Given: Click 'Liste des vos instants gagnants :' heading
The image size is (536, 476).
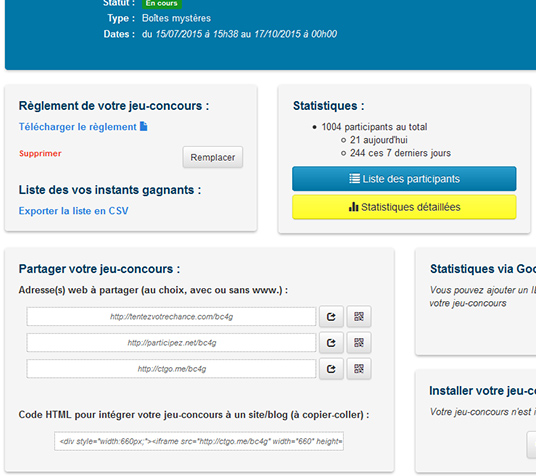Looking at the screenshot, I should tap(110, 190).
